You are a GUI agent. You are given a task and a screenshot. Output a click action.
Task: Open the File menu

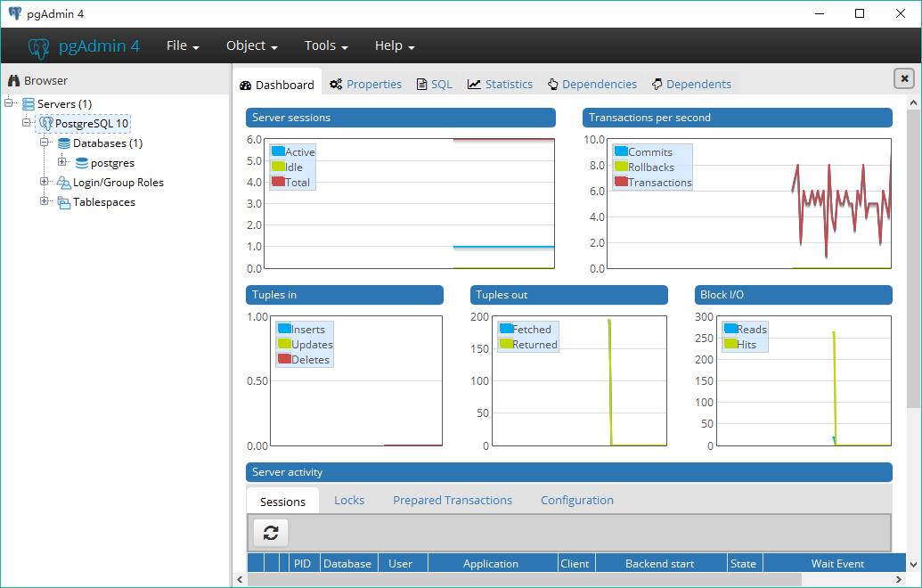click(183, 45)
